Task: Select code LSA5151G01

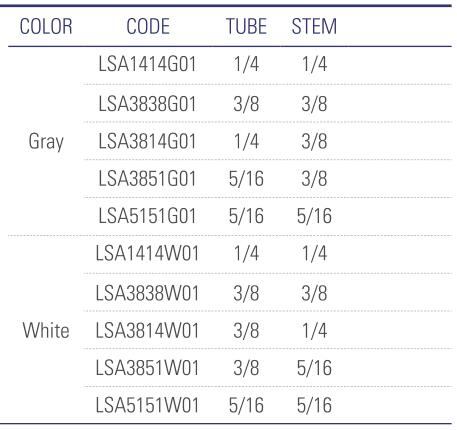Action: pyautogui.click(x=147, y=216)
